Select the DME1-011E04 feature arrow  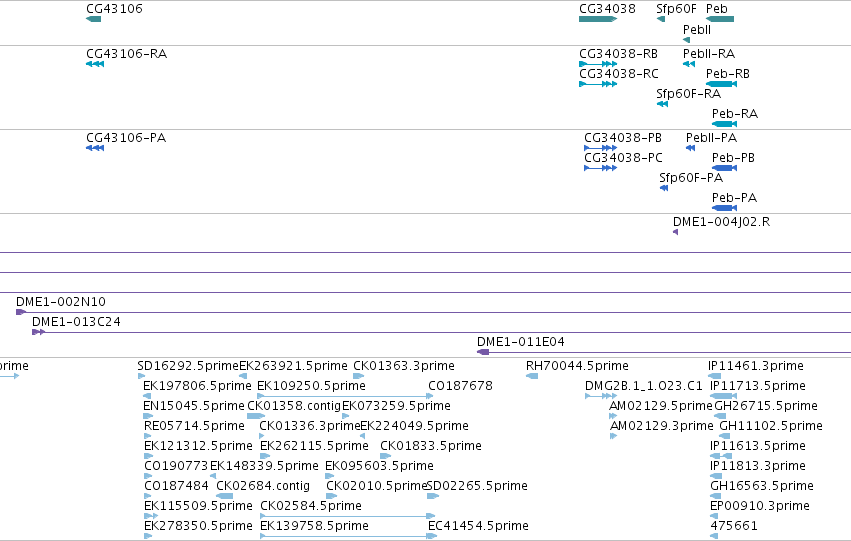483,352
